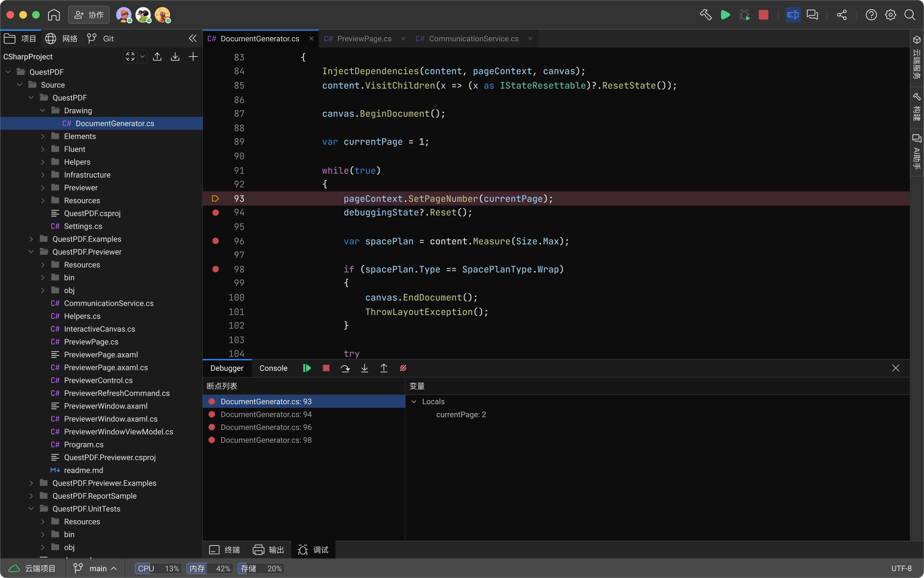Close the debugger panel

(896, 368)
